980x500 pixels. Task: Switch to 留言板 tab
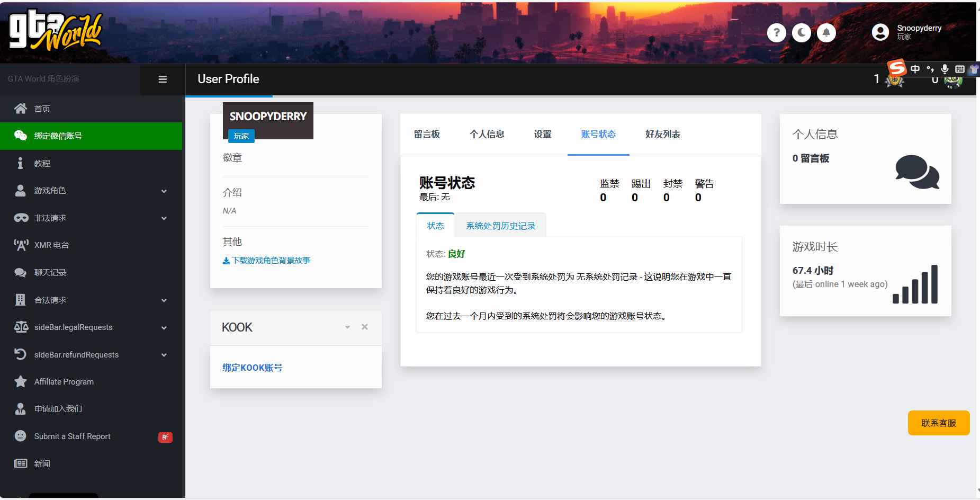pos(427,135)
